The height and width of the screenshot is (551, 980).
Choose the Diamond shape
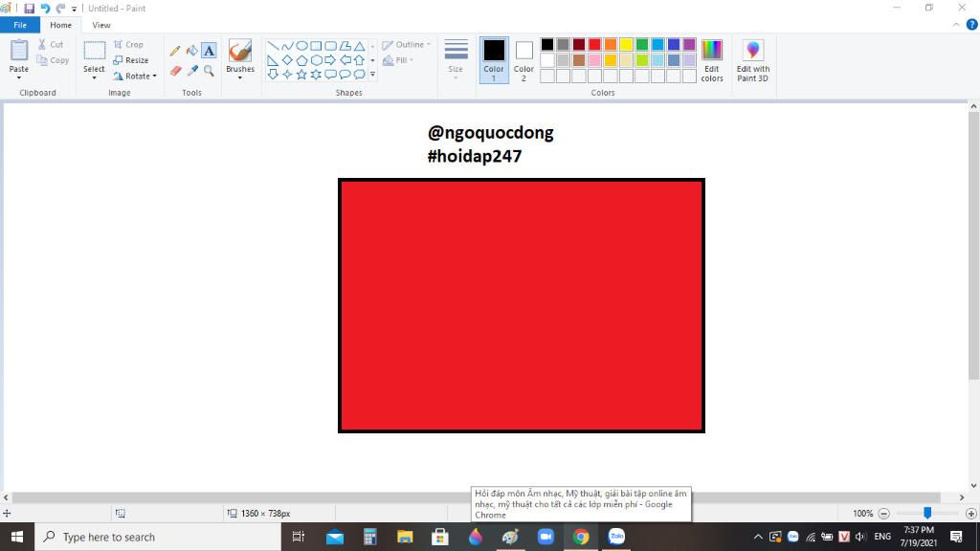point(287,60)
